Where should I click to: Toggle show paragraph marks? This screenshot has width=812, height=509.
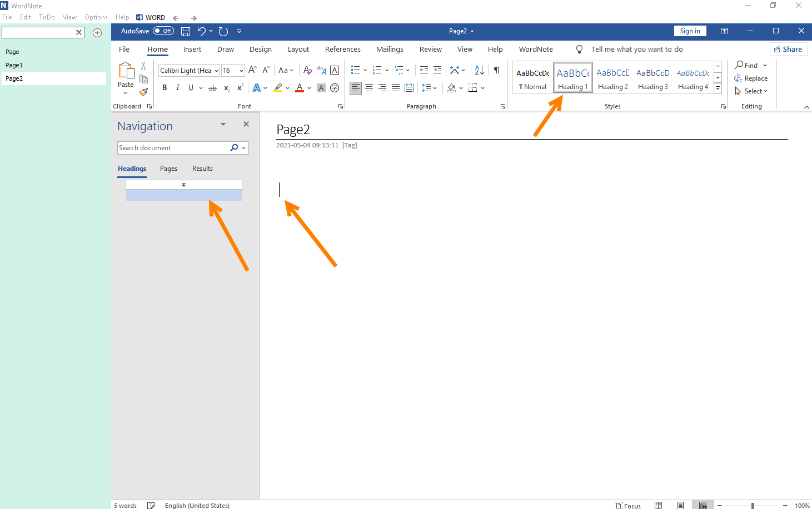497,70
